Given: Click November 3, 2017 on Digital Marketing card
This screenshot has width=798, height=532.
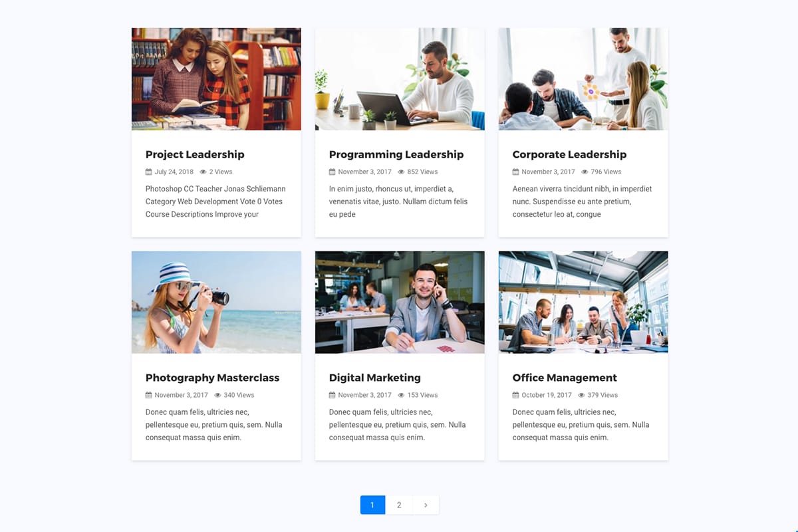Looking at the screenshot, I should point(365,395).
